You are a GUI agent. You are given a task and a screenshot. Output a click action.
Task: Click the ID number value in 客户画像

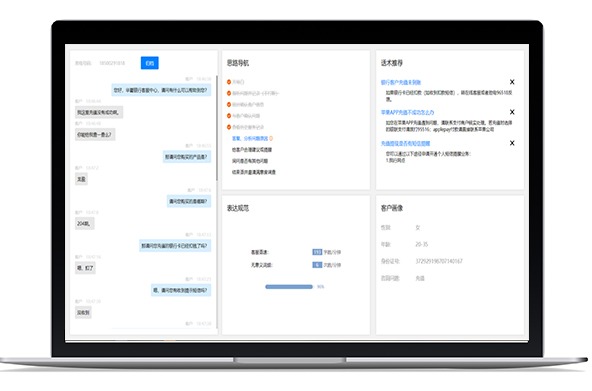click(x=439, y=261)
